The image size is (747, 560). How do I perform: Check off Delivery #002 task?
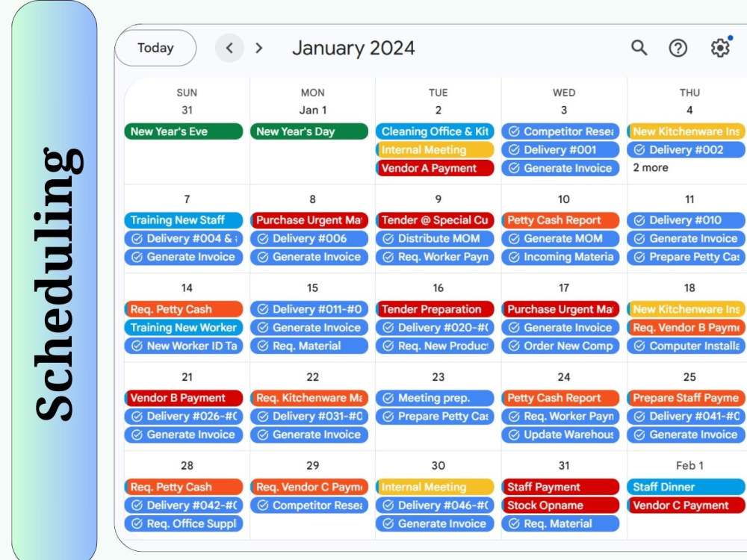[640, 150]
